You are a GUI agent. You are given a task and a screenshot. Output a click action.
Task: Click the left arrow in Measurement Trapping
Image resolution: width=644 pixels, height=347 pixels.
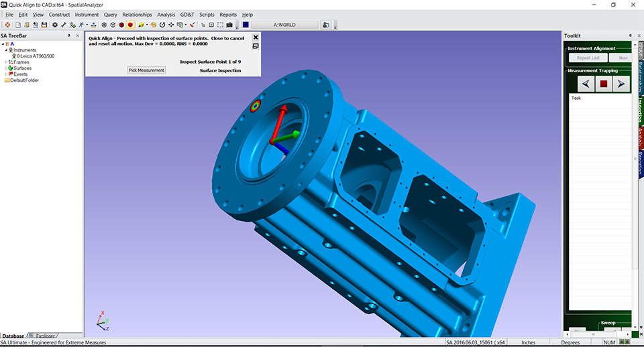click(586, 84)
